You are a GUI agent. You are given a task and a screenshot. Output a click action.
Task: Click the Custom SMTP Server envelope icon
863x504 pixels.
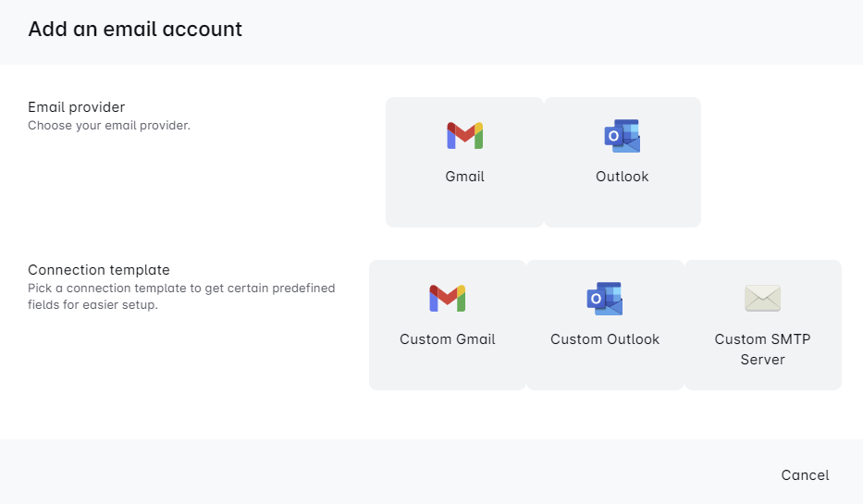pos(762,298)
